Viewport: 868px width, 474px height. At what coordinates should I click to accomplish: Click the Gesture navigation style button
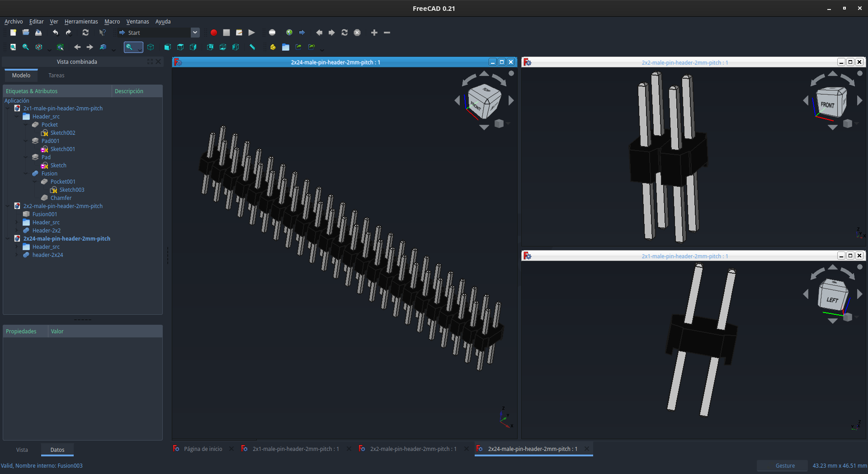(x=785, y=466)
